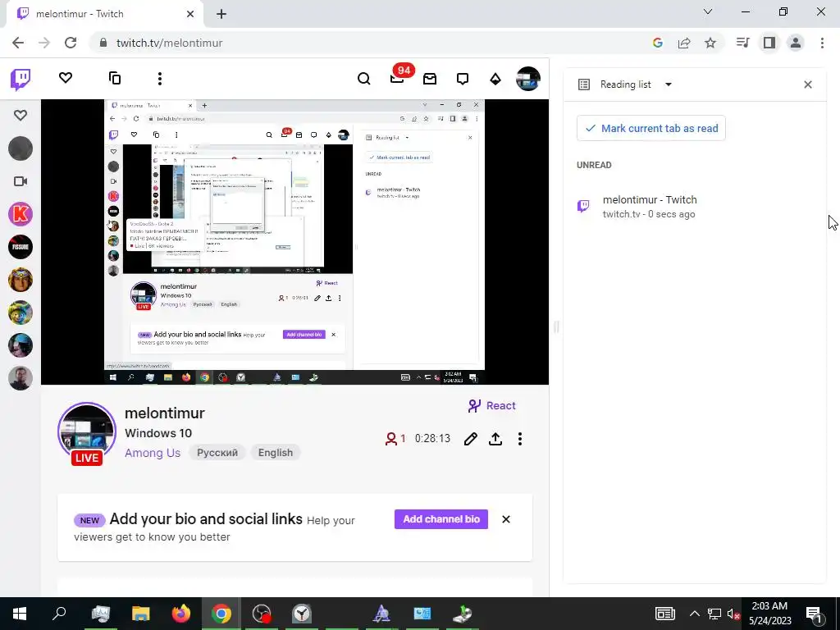Click the Add channel bio button
The image size is (840, 630).
pyautogui.click(x=441, y=519)
